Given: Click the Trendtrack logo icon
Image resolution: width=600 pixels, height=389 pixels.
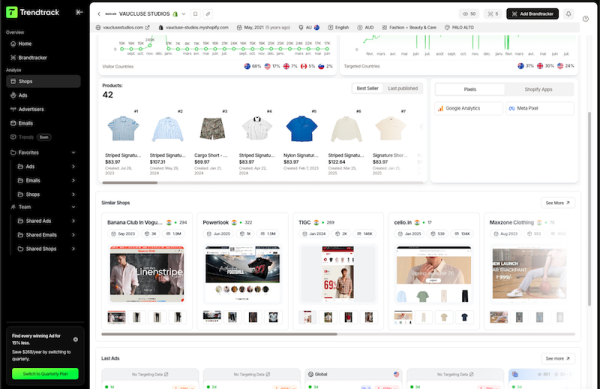Looking at the screenshot, I should coord(12,12).
